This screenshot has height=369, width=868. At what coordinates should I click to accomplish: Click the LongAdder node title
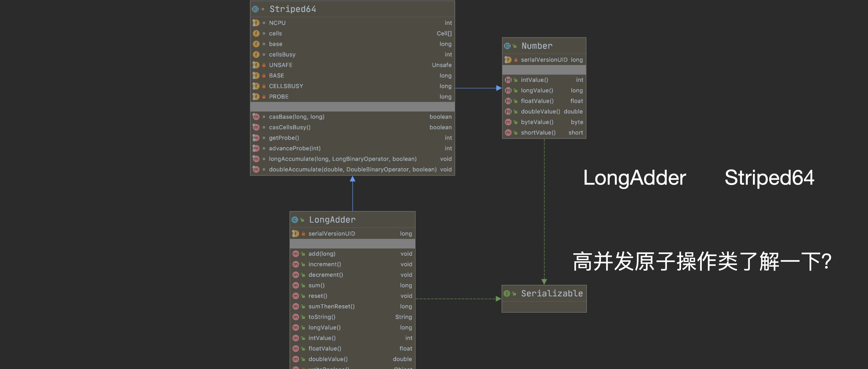(332, 219)
